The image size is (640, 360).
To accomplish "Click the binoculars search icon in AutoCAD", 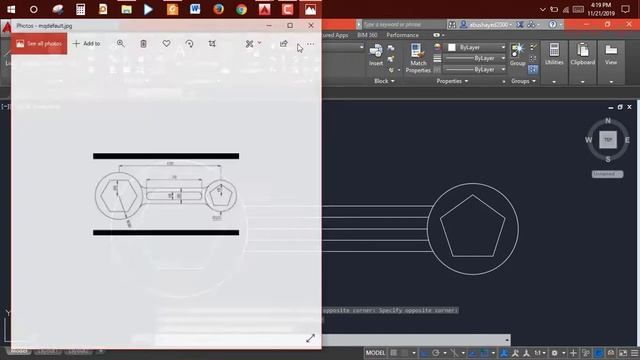I will click(452, 25).
